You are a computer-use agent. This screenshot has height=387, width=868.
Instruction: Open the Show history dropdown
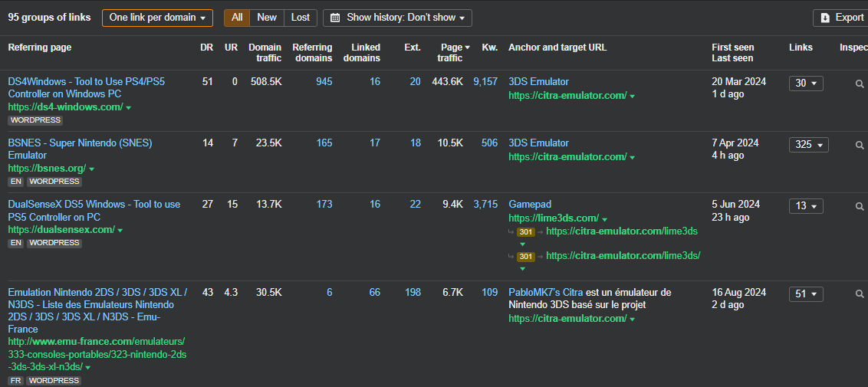tap(397, 18)
